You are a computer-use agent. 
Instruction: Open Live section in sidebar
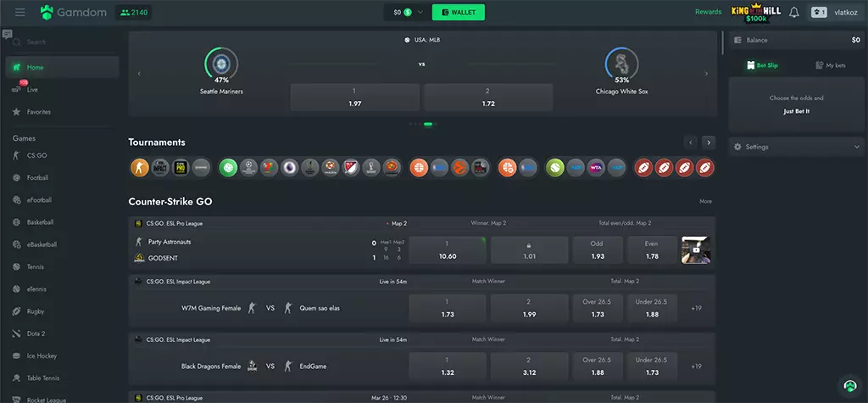[63, 89]
